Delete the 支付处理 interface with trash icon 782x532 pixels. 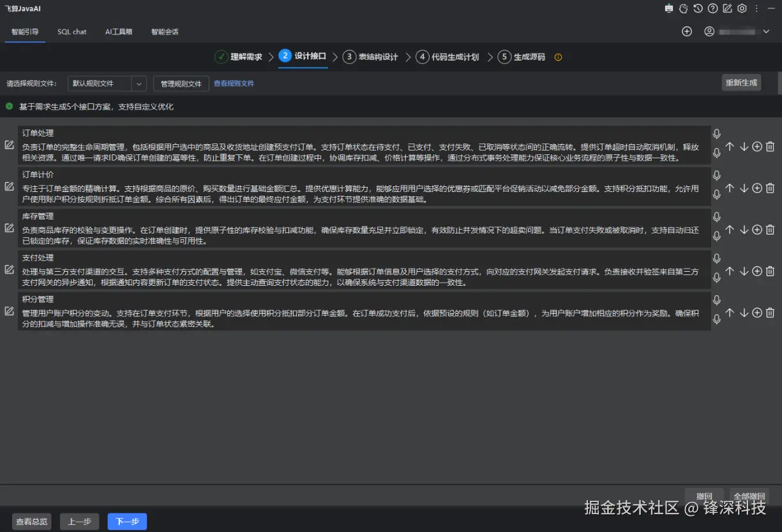(771, 271)
